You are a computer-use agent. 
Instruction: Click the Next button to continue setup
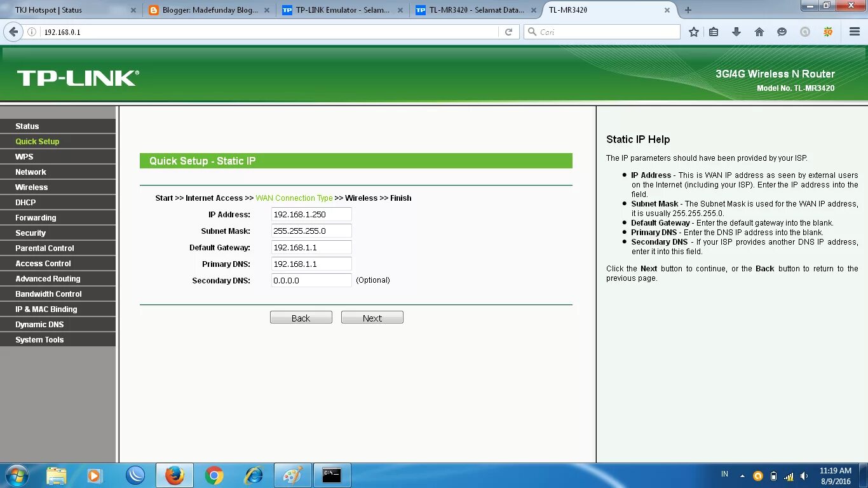click(x=372, y=318)
